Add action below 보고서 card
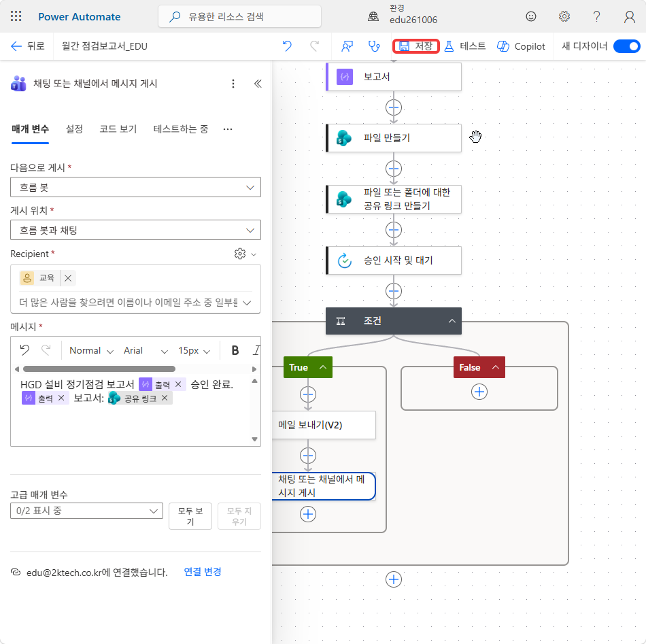The width and height of the screenshot is (646, 644). [394, 107]
